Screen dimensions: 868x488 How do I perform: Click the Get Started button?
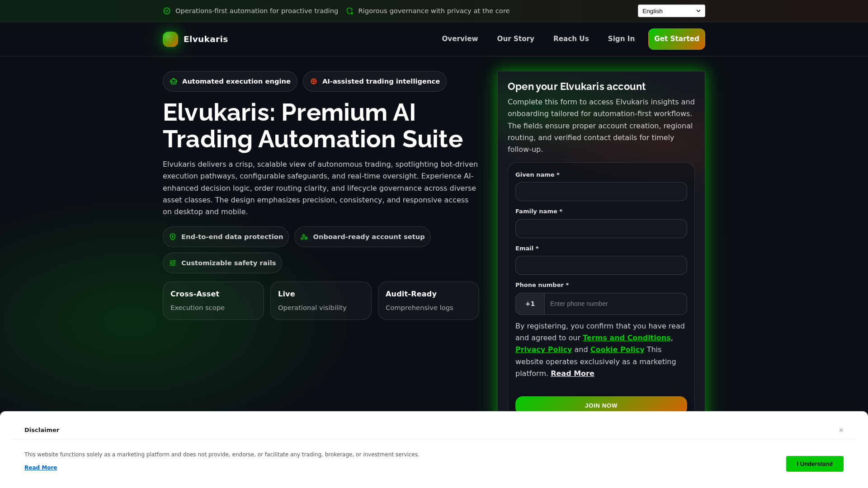pos(677,39)
